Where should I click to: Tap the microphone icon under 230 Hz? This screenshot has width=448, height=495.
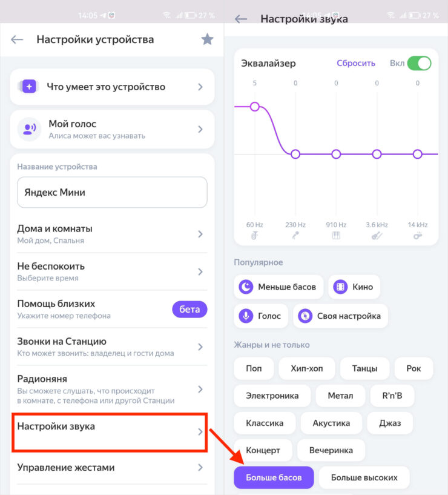click(295, 236)
